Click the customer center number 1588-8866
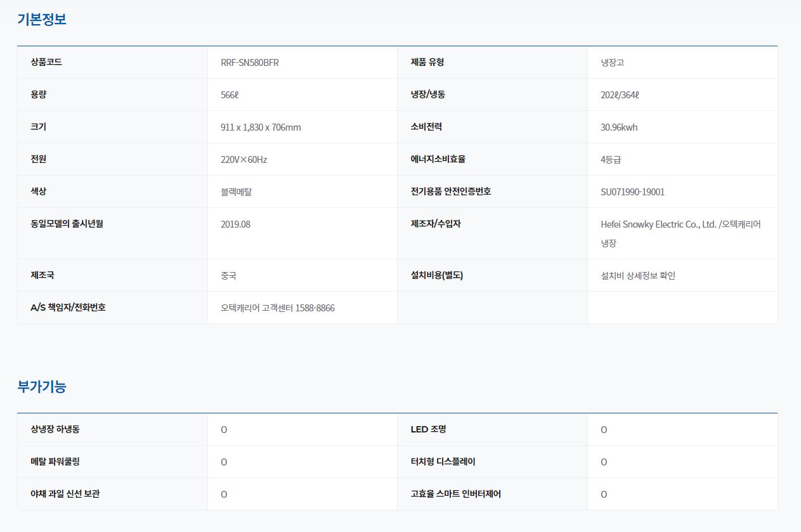Screen dimensions: 801x532 pyautogui.click(x=315, y=308)
